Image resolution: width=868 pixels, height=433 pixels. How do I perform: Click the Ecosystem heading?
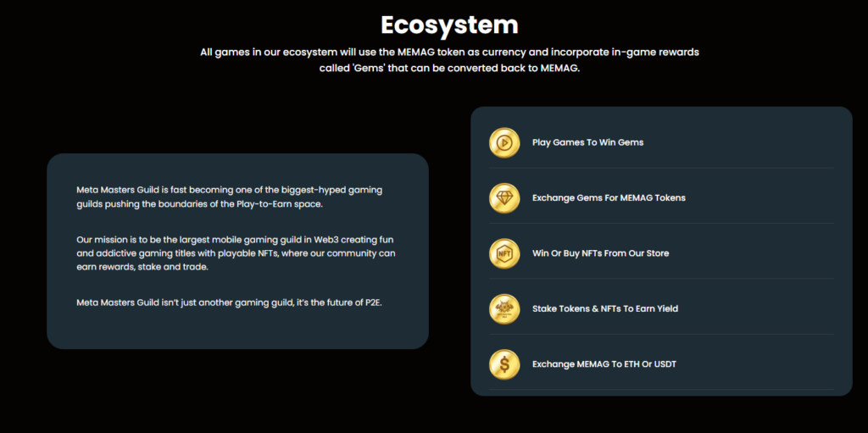coord(449,24)
